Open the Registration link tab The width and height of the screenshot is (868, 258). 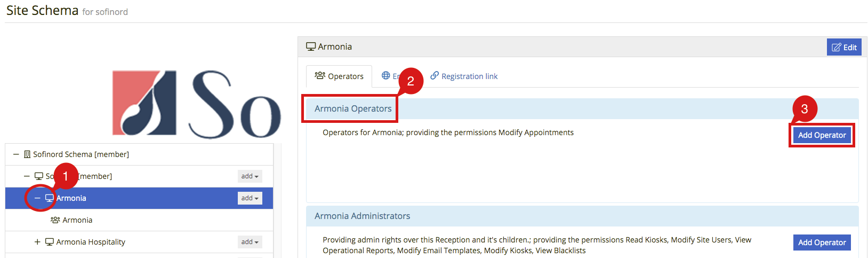click(464, 76)
